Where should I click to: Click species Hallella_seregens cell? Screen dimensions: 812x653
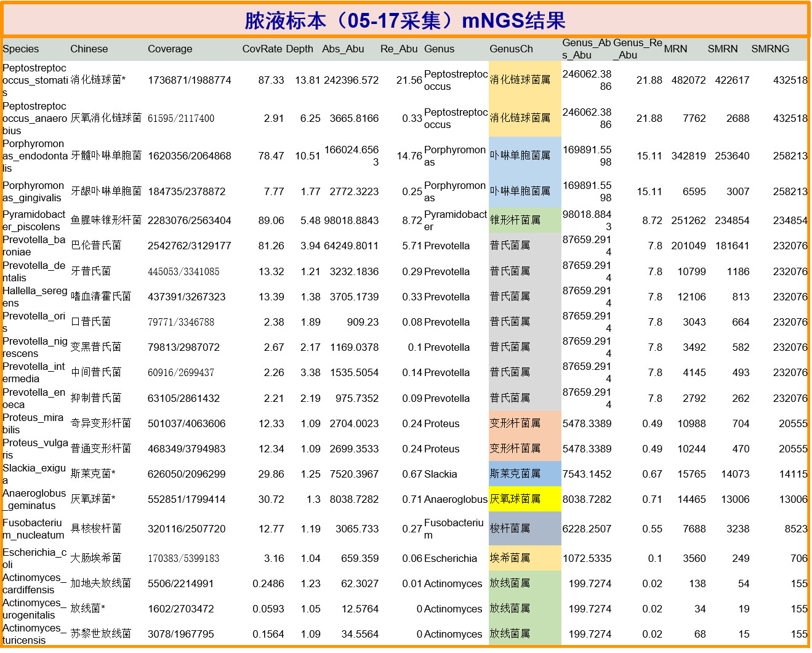[35, 297]
